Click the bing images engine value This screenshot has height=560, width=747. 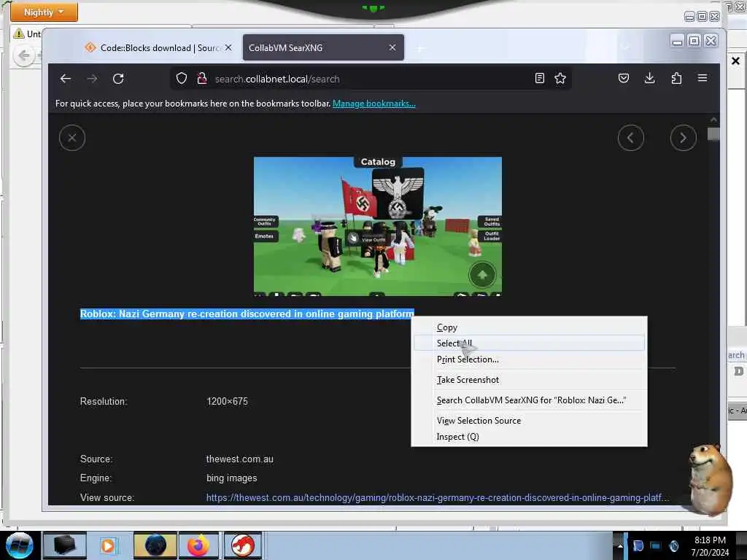[231, 478]
